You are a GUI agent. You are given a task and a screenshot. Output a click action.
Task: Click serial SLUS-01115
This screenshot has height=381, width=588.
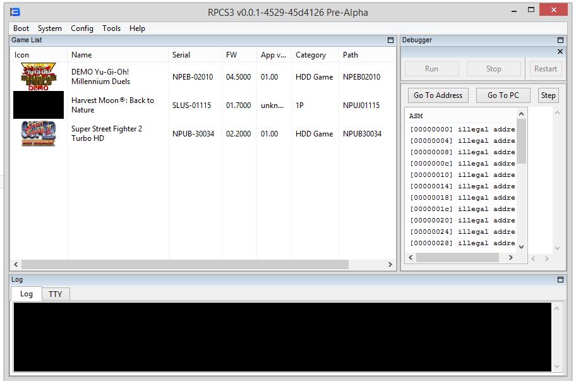(191, 106)
